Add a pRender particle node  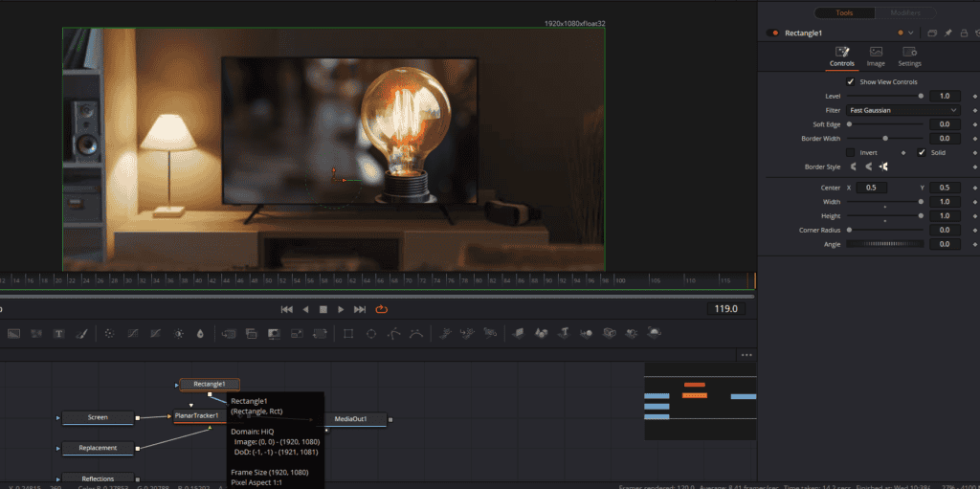point(491,333)
